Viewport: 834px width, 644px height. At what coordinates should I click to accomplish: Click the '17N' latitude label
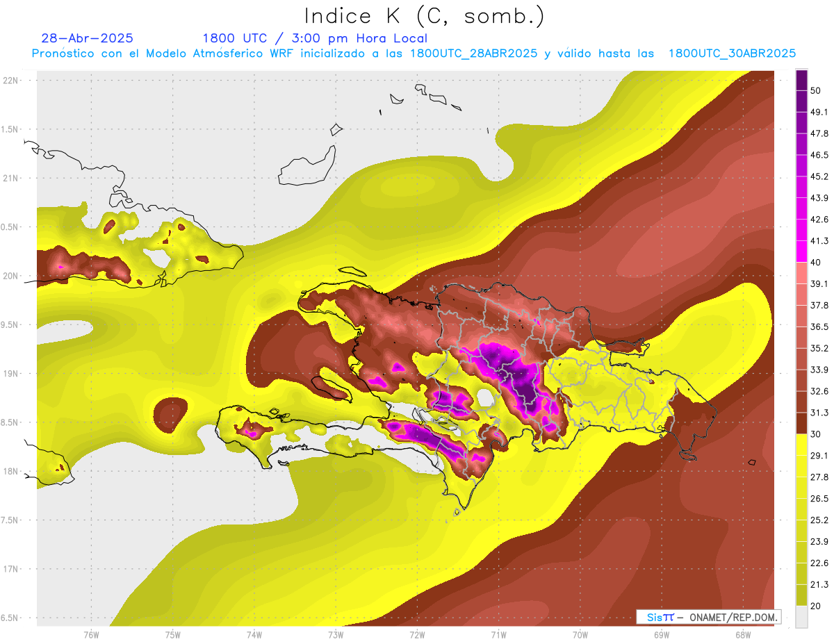pyautogui.click(x=11, y=569)
